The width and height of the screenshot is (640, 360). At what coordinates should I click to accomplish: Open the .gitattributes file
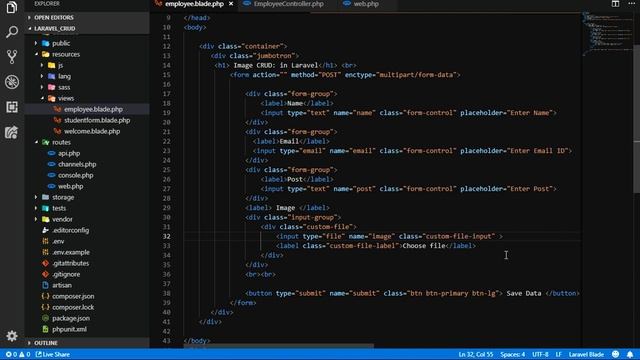click(70, 263)
